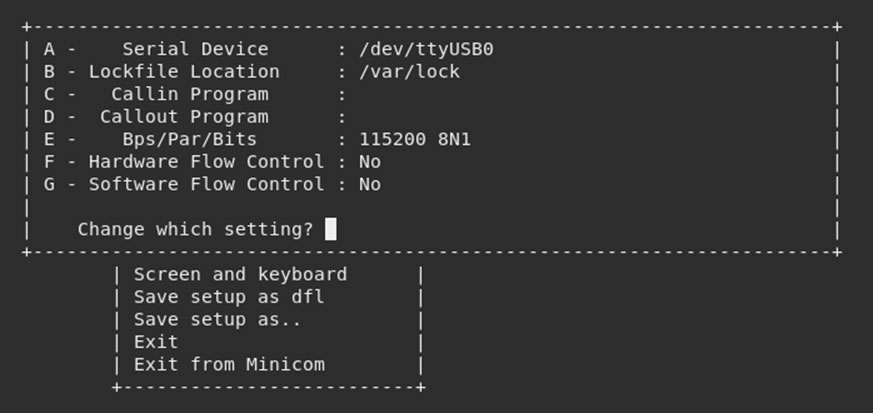
Task: Click the 115200 8N1 value
Action: [415, 139]
